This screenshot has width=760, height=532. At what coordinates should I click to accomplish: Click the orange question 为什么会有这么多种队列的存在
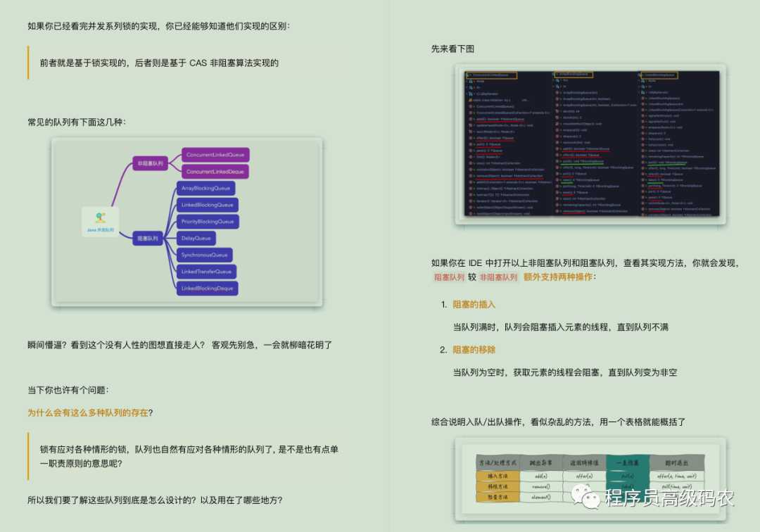point(88,413)
